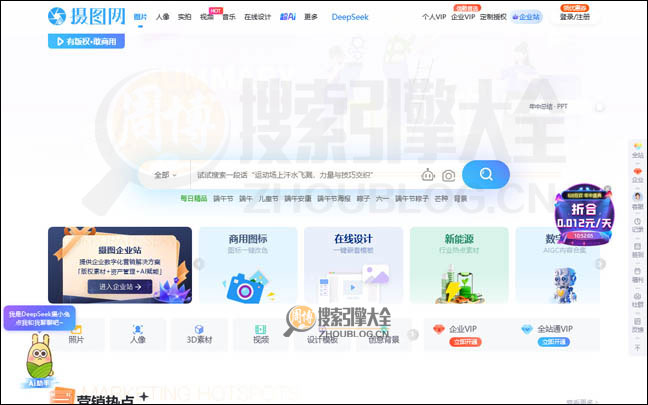
Task: Click 企业VIP in the header
Action: [x=463, y=17]
